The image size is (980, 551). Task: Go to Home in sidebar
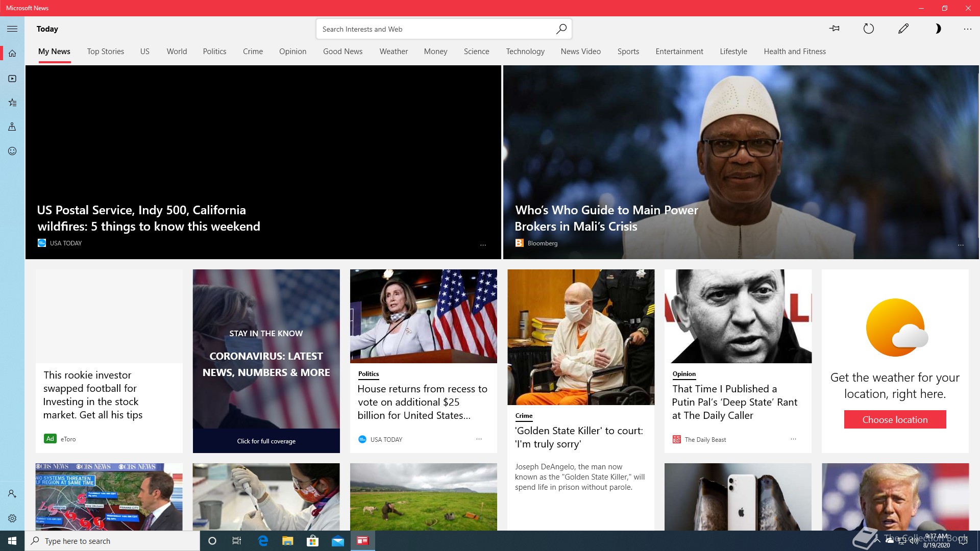click(12, 53)
